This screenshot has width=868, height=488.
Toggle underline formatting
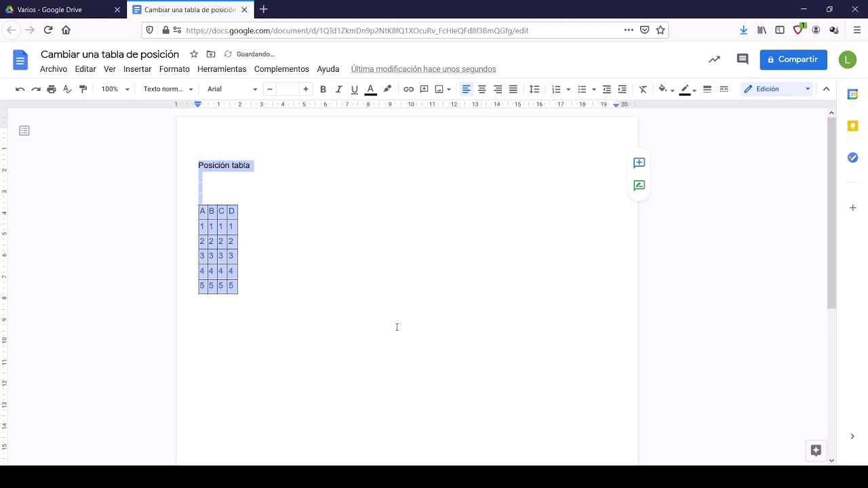pyautogui.click(x=354, y=89)
